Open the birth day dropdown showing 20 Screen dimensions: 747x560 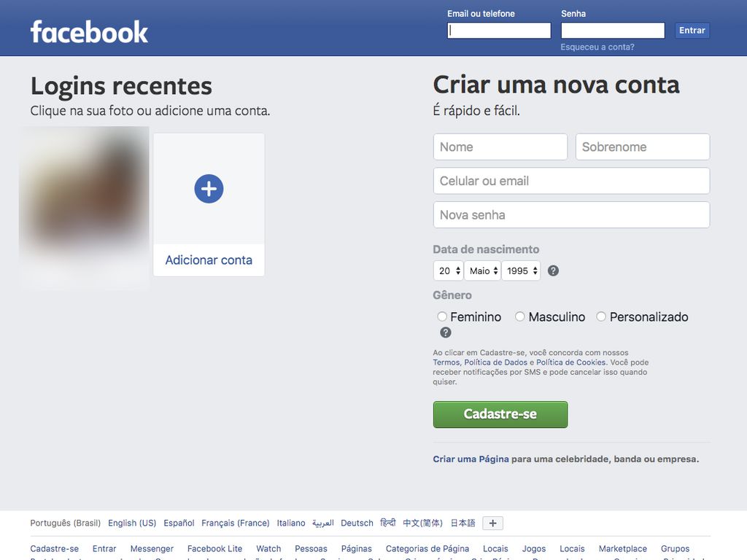coord(449,271)
